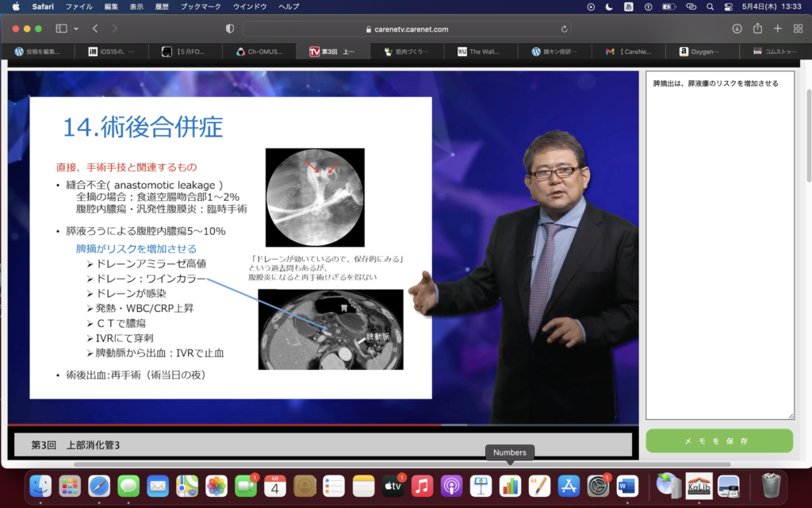Open the sidebar options dropdown arrow

[x=76, y=29]
